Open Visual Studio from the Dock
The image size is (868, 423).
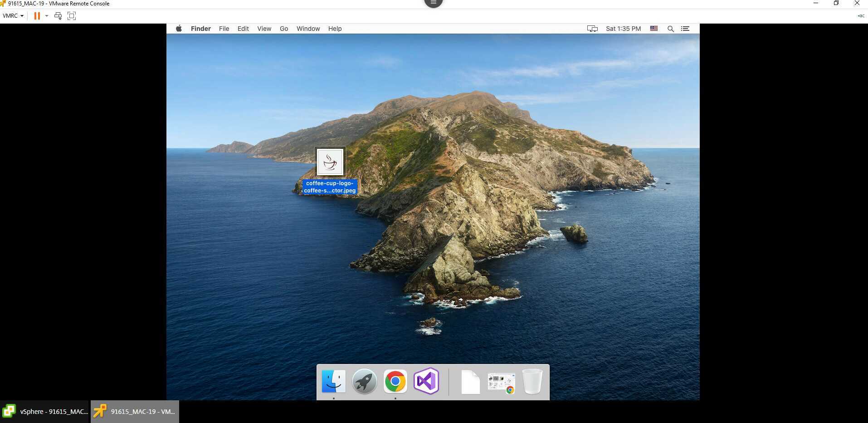[x=425, y=382]
